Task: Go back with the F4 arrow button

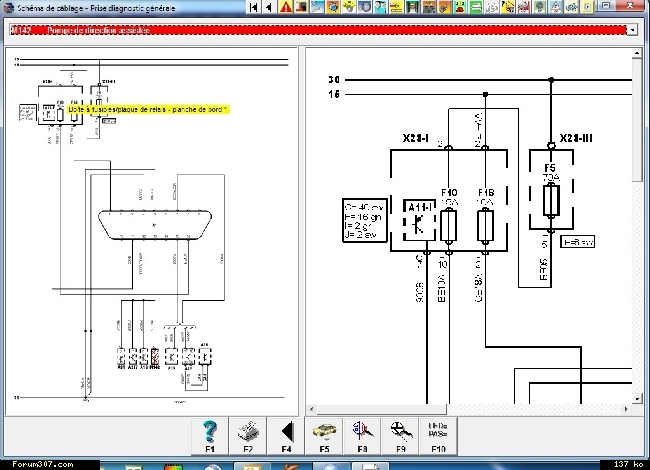Action: (286, 436)
